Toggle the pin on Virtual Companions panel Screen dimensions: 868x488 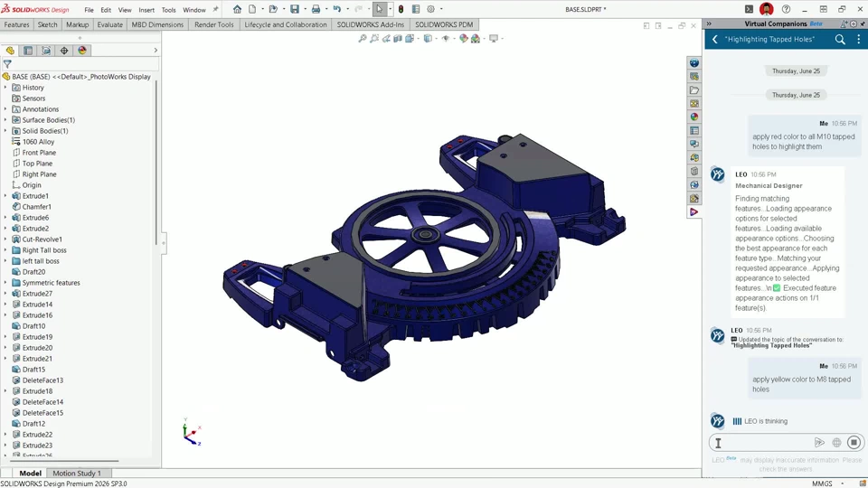(x=862, y=23)
